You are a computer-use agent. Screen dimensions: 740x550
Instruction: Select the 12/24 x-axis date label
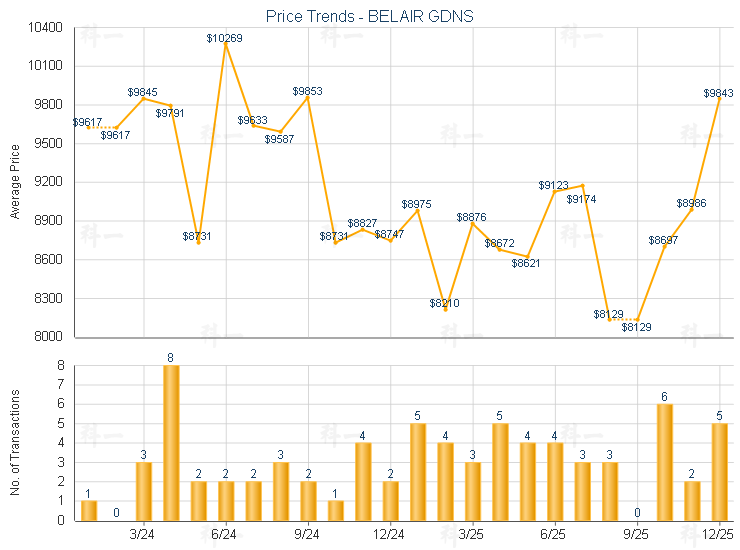point(389,535)
